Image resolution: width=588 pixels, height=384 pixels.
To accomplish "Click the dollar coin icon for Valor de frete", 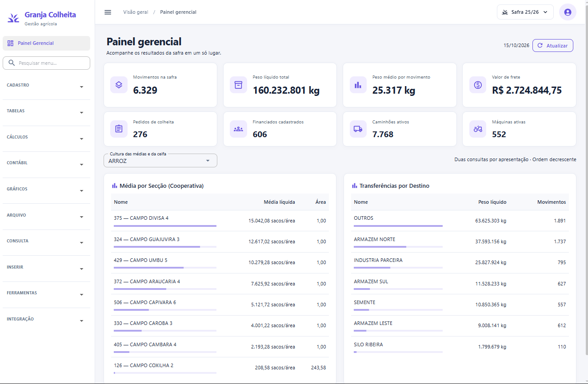I will 478,85.
